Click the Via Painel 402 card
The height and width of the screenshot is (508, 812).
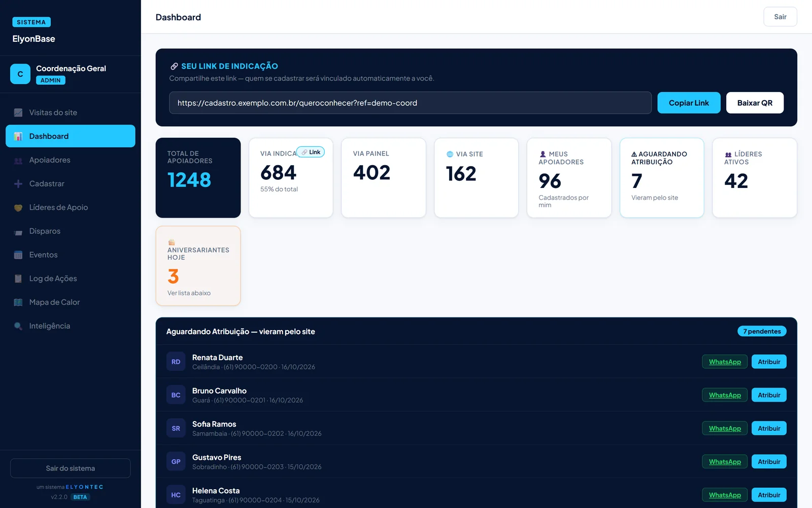click(x=384, y=178)
